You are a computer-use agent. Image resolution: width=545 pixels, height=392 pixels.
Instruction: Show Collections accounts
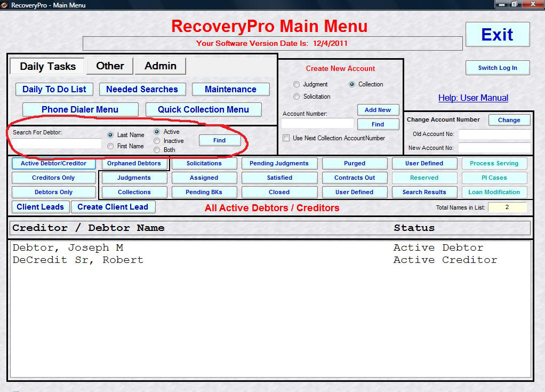(x=134, y=192)
